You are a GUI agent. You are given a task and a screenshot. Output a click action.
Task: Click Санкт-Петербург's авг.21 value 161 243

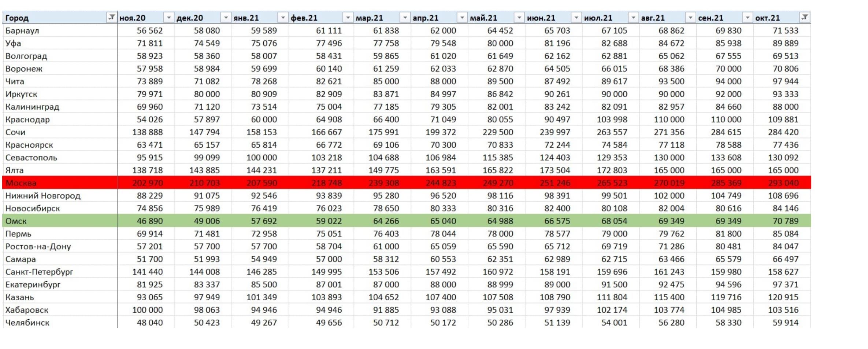click(669, 272)
